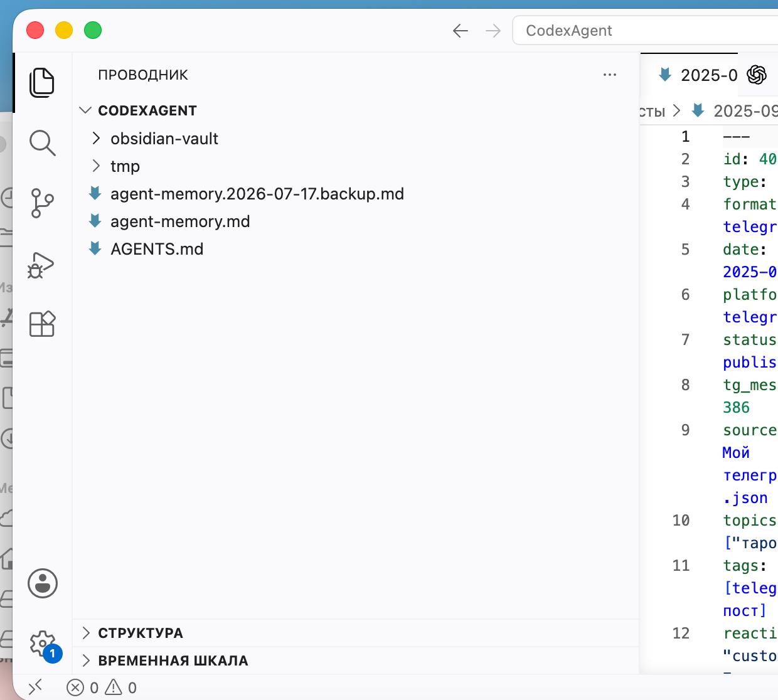Expand the ВРЕМЕННАЯ ШКАЛА section
This screenshot has height=700, width=778.
(x=86, y=660)
